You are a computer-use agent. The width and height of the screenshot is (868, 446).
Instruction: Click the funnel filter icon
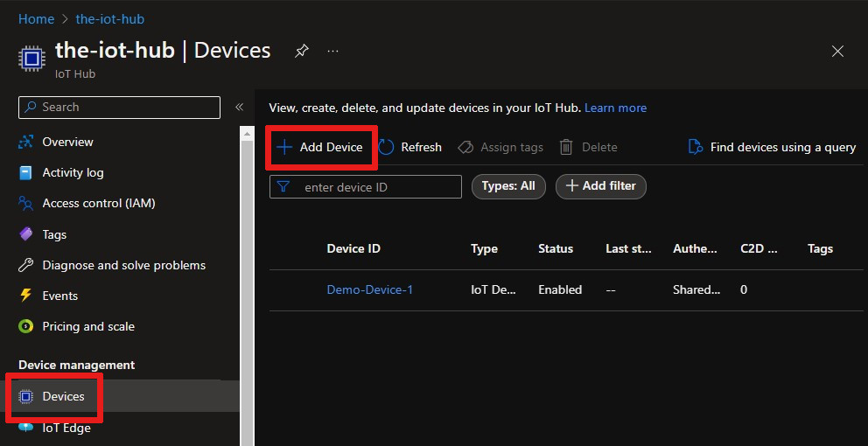pyautogui.click(x=283, y=187)
